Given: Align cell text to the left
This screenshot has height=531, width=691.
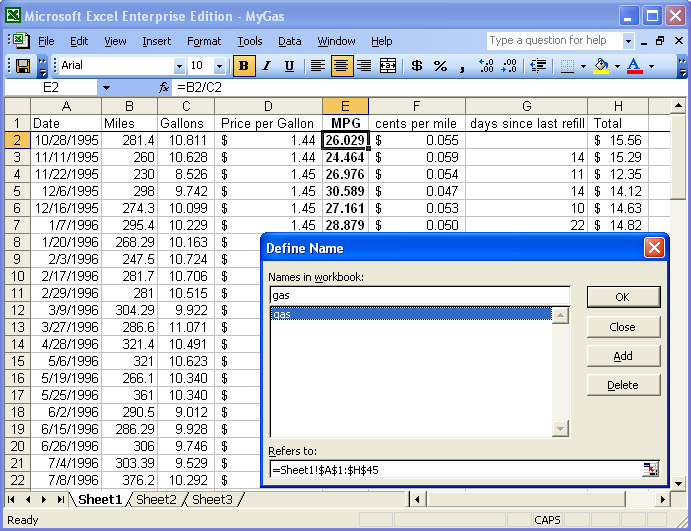Looking at the screenshot, I should click(318, 66).
